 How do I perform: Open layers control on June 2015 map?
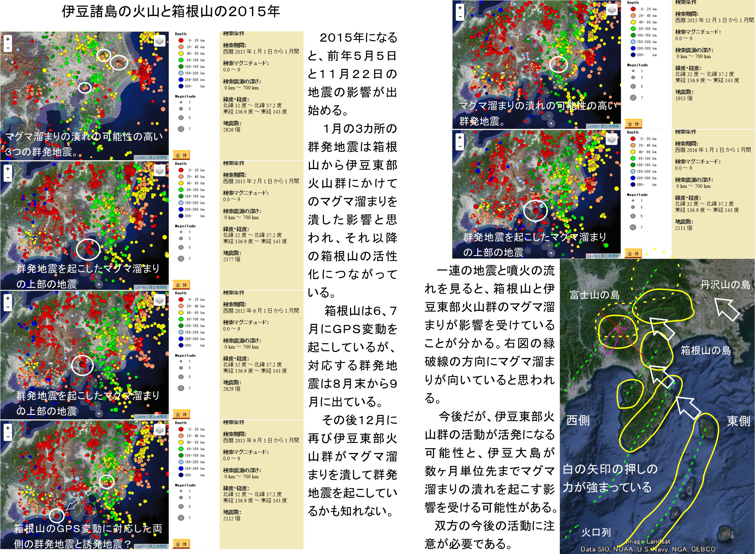pyautogui.click(x=160, y=300)
